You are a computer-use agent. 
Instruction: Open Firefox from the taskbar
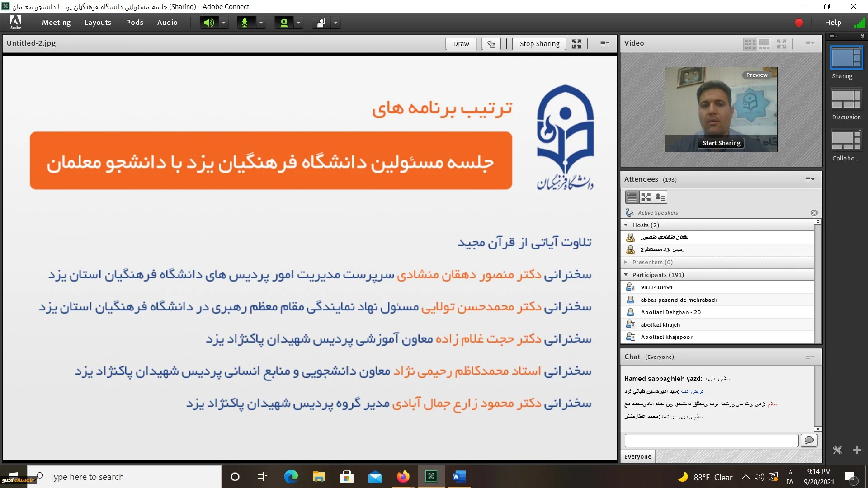pos(403,477)
